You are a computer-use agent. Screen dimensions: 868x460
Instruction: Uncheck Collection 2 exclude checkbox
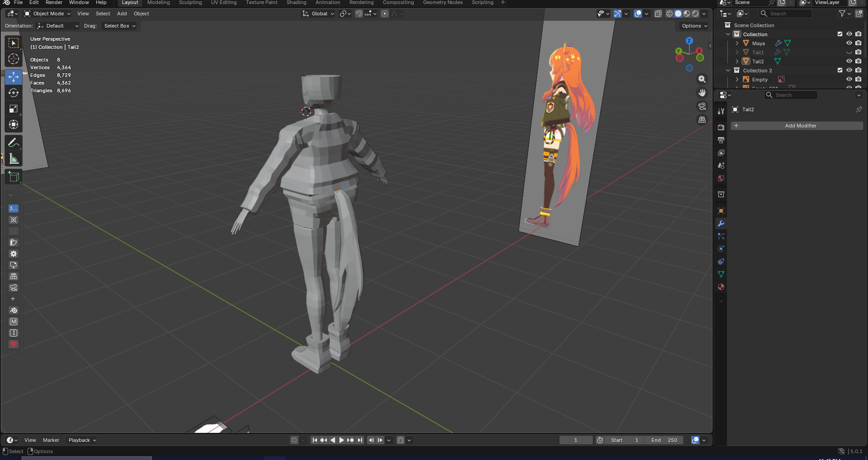pyautogui.click(x=840, y=70)
